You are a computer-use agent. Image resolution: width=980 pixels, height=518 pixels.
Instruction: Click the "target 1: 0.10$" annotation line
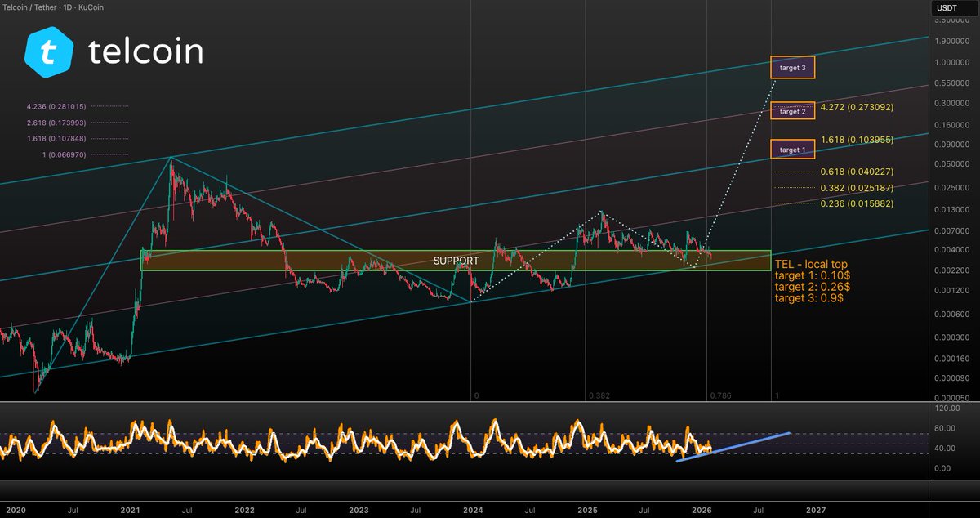pos(811,276)
